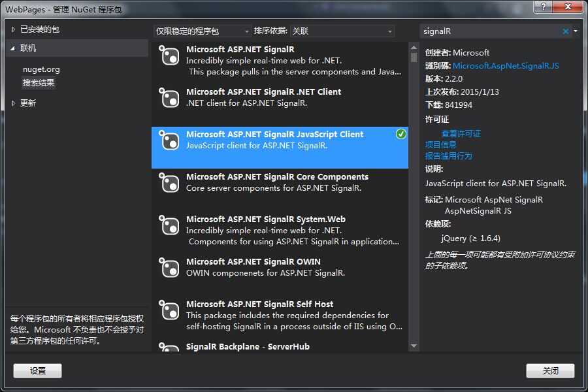Click in the signalR search input field

click(x=491, y=31)
